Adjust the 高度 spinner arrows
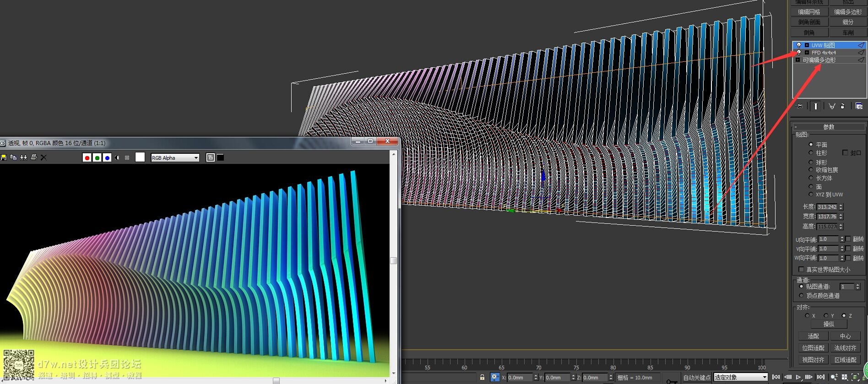Image resolution: width=868 pixels, height=384 pixels. (841, 227)
